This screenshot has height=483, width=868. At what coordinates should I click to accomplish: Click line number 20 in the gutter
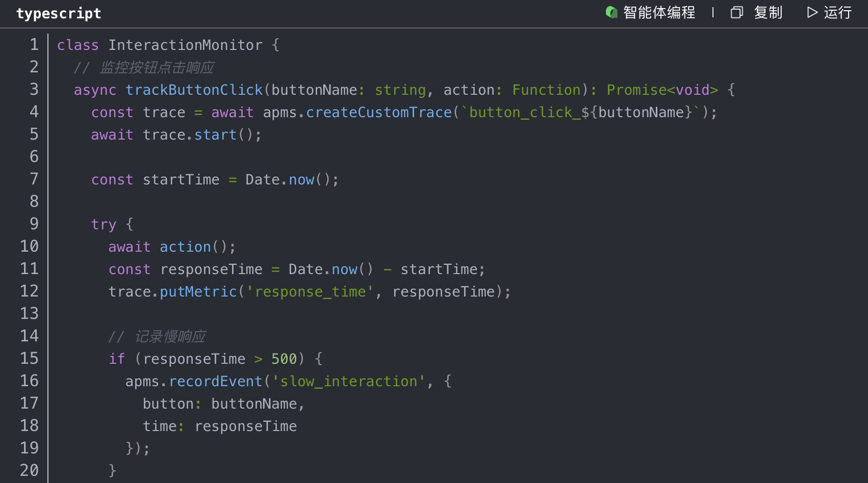pyautogui.click(x=30, y=471)
